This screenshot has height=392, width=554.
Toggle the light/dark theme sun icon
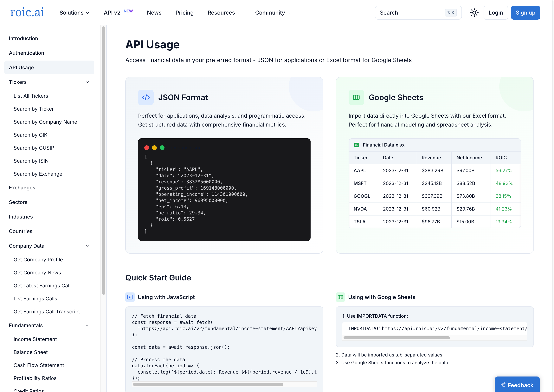click(x=474, y=13)
